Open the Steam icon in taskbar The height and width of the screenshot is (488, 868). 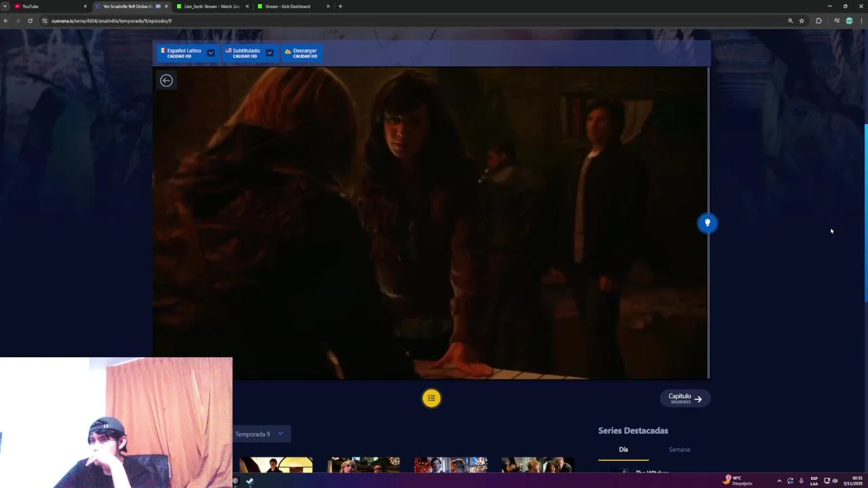pos(250,481)
